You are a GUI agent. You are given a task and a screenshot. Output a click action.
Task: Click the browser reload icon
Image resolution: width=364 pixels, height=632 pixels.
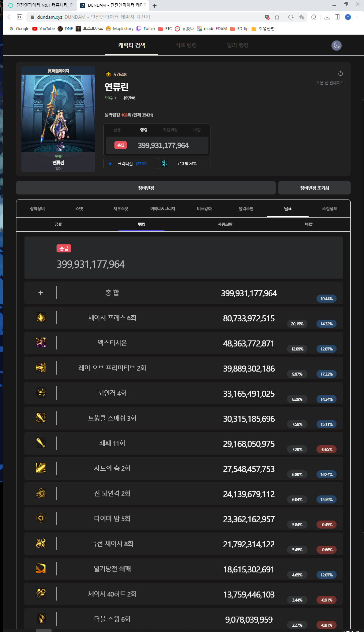pyautogui.click(x=291, y=17)
